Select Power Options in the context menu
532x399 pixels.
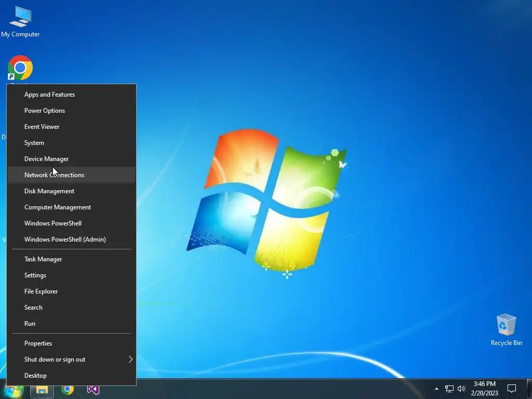coord(72,111)
